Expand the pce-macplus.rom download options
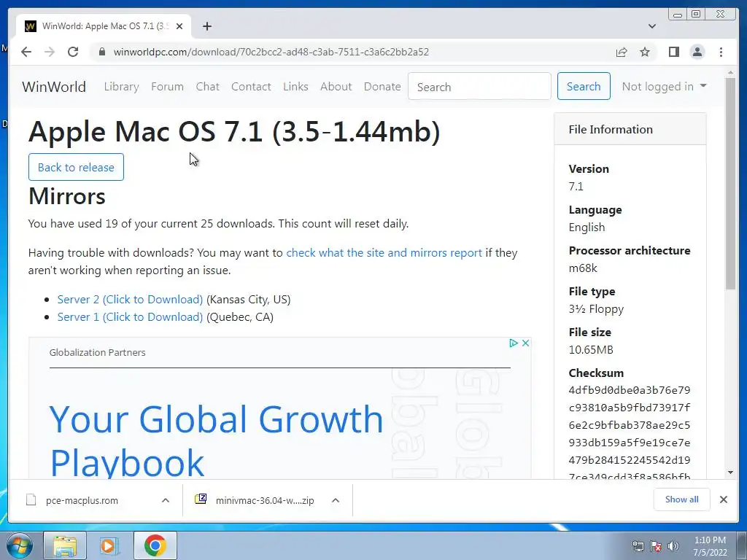This screenshot has width=747, height=560. click(x=166, y=500)
